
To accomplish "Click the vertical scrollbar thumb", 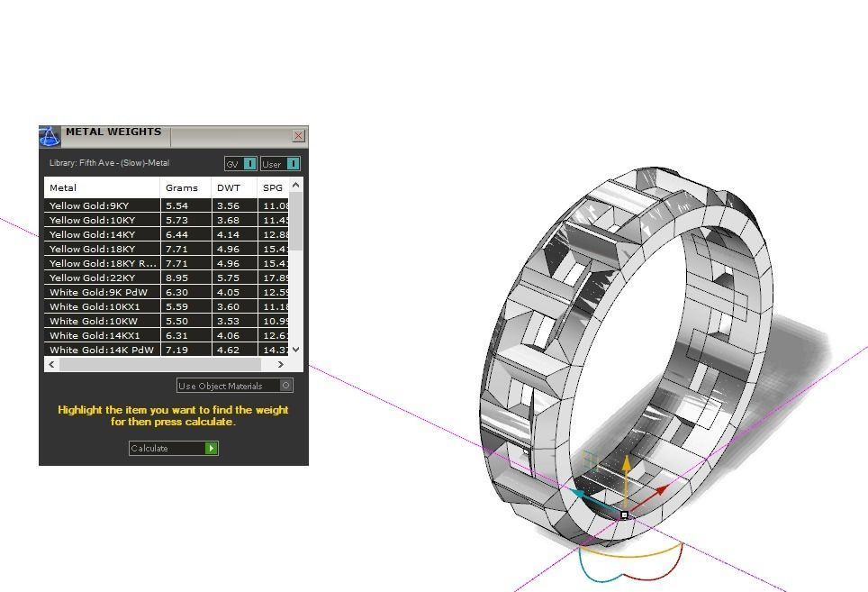I will 296,221.
